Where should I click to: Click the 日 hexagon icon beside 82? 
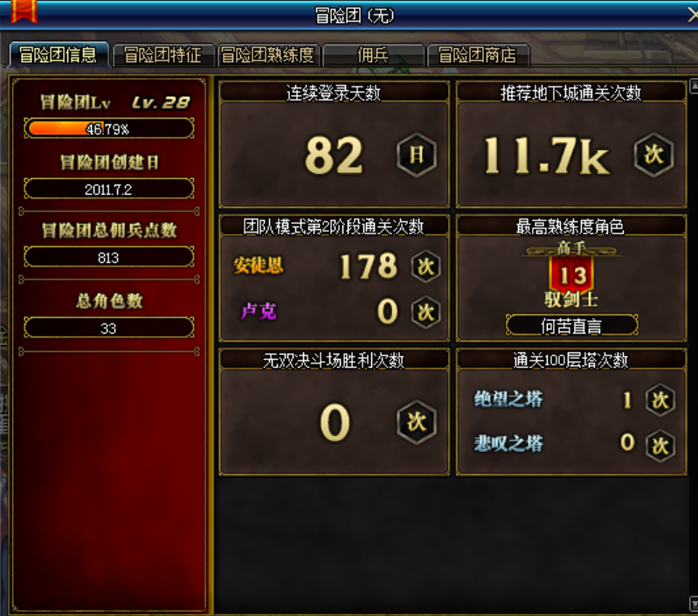click(x=416, y=155)
